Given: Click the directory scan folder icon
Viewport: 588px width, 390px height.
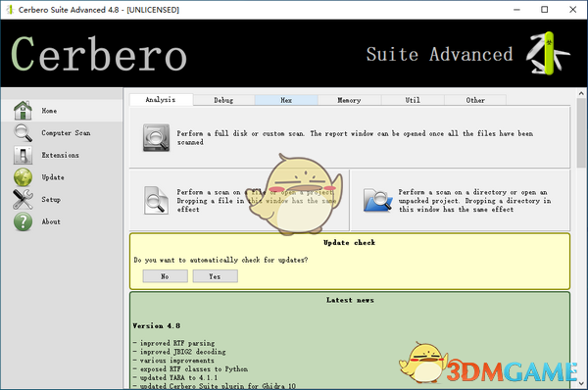Looking at the screenshot, I should [x=377, y=200].
